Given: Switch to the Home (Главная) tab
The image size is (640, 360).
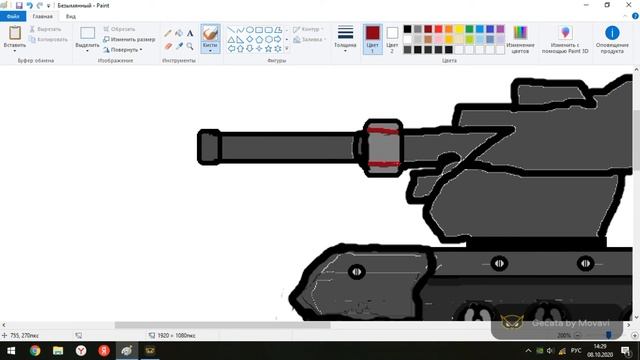Looking at the screenshot, I should (42, 16).
